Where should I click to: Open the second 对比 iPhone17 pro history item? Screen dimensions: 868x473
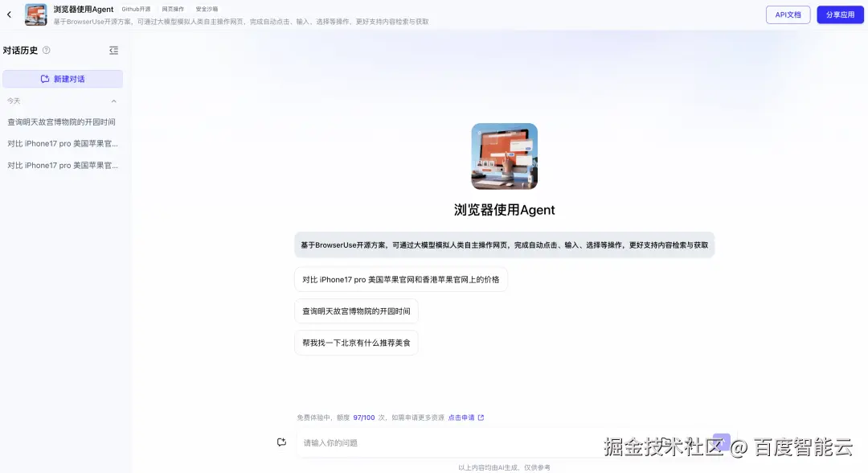click(x=63, y=165)
